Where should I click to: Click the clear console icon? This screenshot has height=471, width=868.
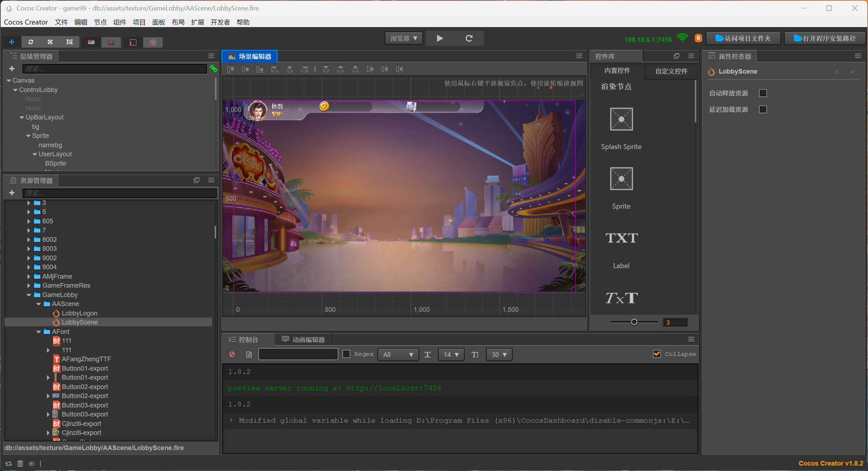click(x=232, y=354)
